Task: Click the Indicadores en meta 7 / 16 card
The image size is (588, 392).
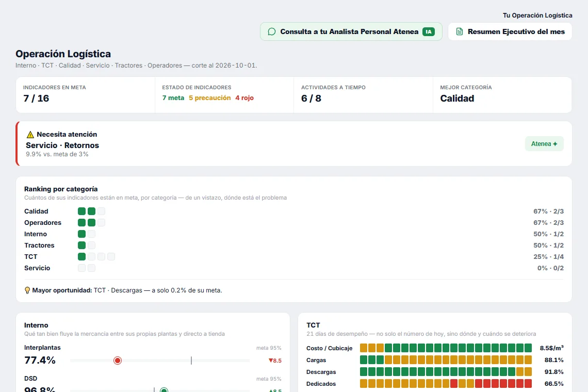Action: coord(86,95)
